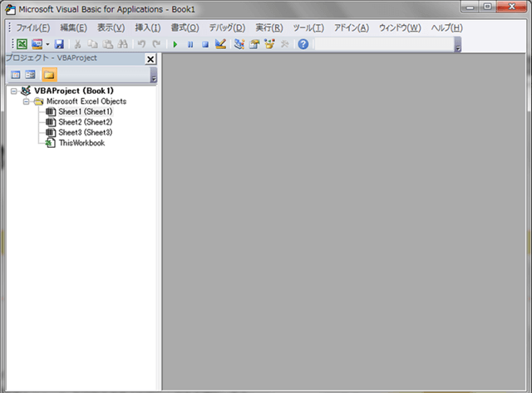The height and width of the screenshot is (393, 532).
Task: Expand standard toolbar options arrow
Action: coord(458,44)
